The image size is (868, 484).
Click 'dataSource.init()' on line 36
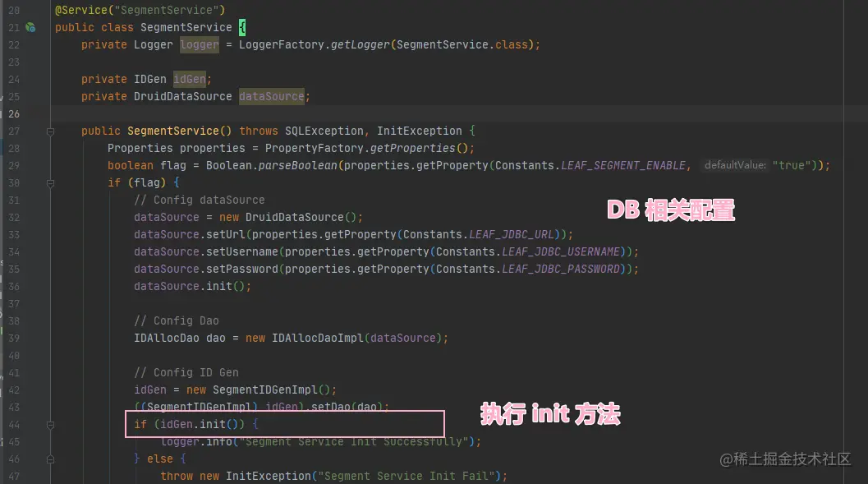pyautogui.click(x=189, y=286)
